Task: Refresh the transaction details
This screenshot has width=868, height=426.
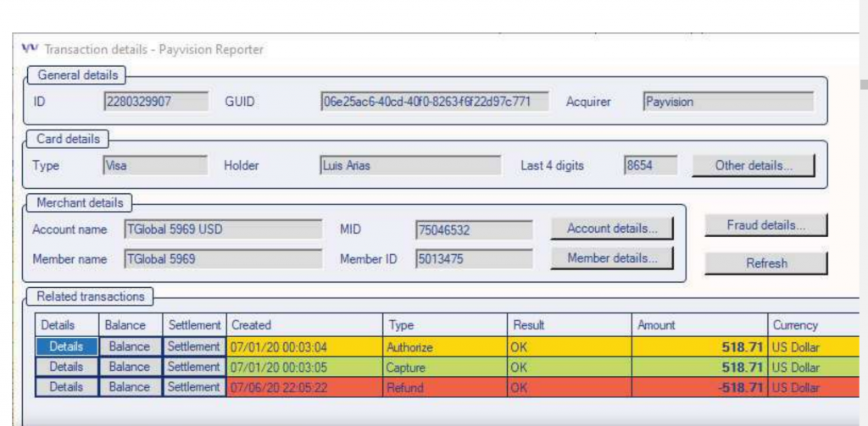Action: pos(765,263)
